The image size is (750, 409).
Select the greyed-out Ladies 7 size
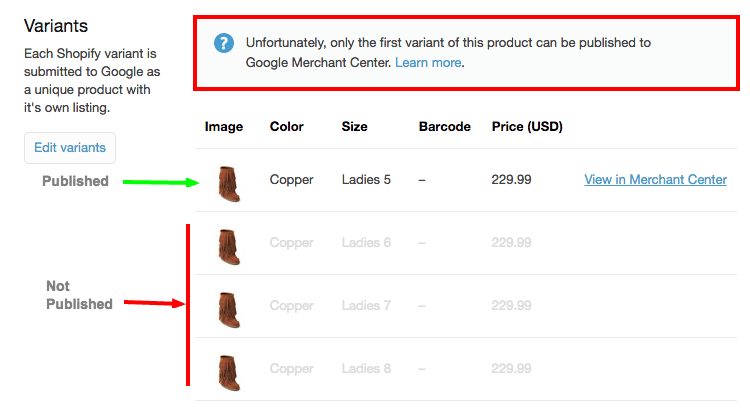366,305
